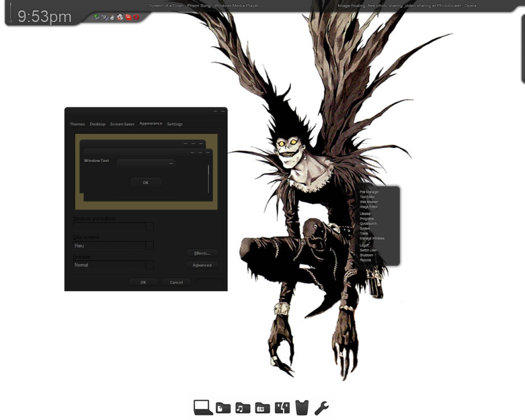Image resolution: width=525 pixels, height=420 pixels.
Task: Open the wrench settings icon in the dock
Action: coord(321,407)
